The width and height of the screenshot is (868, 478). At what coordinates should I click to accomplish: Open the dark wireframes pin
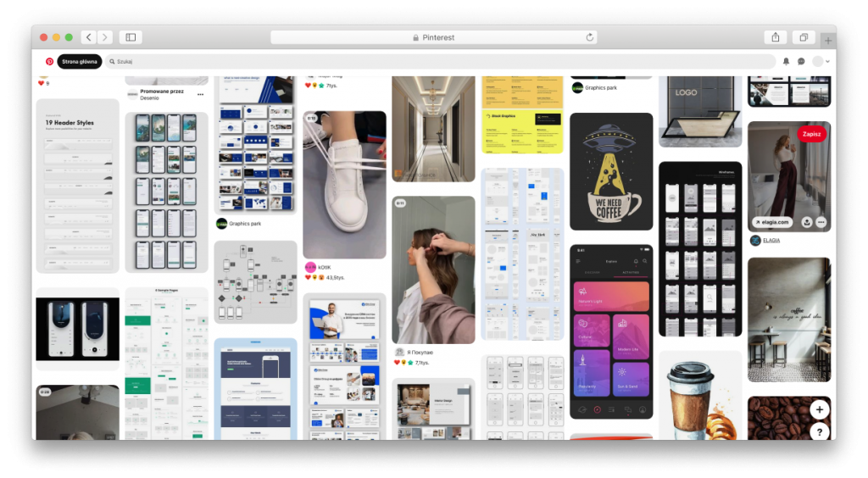700,249
